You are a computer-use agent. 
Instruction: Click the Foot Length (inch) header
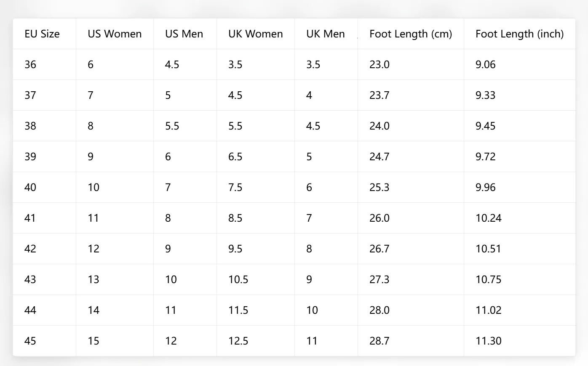point(519,34)
